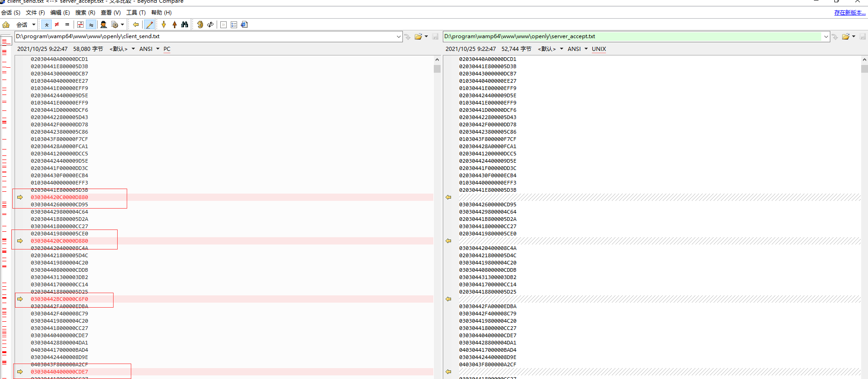Click the Swap Sides icon
Viewport: 868px width, 379px height.
(210, 25)
